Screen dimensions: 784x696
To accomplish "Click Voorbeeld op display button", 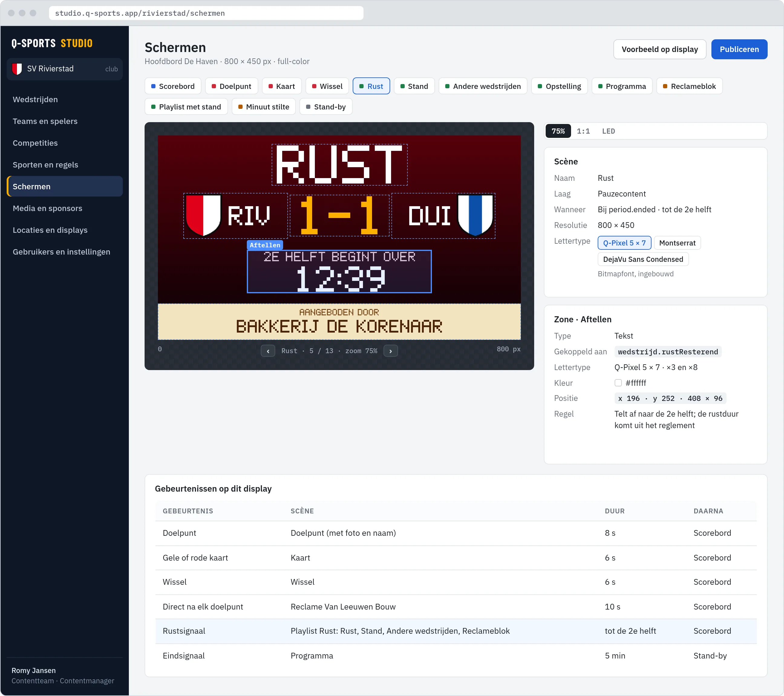I will pyautogui.click(x=659, y=49).
